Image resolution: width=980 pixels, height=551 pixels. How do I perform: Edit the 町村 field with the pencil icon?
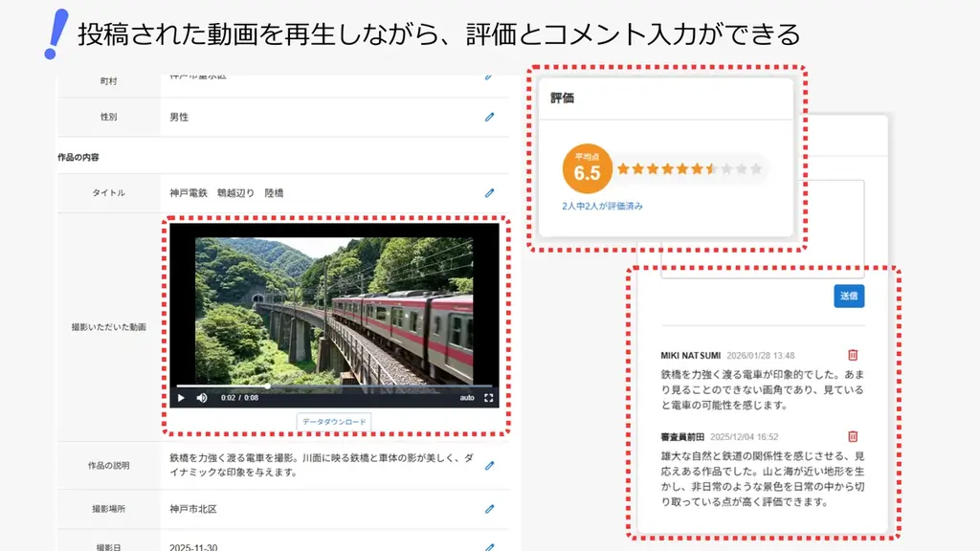point(489,79)
